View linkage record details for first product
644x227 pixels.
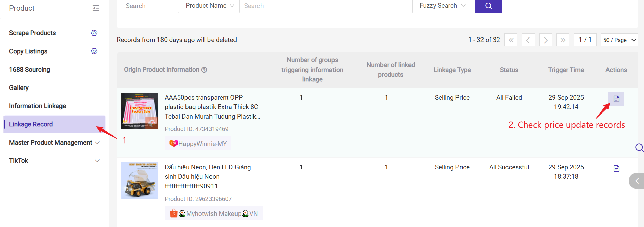tap(616, 99)
